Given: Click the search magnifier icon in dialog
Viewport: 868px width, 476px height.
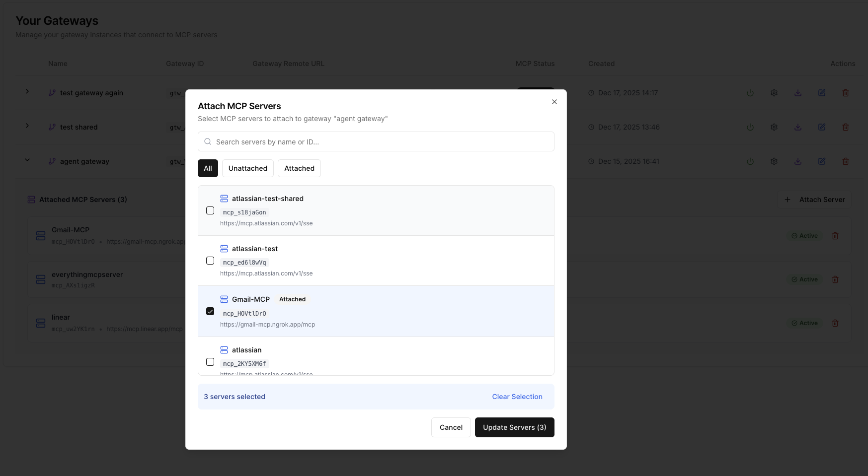Looking at the screenshot, I should pos(208,141).
